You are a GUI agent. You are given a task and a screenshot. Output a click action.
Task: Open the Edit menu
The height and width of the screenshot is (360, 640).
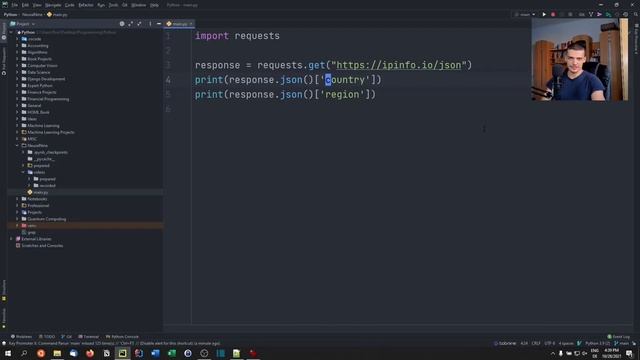pos(25,5)
